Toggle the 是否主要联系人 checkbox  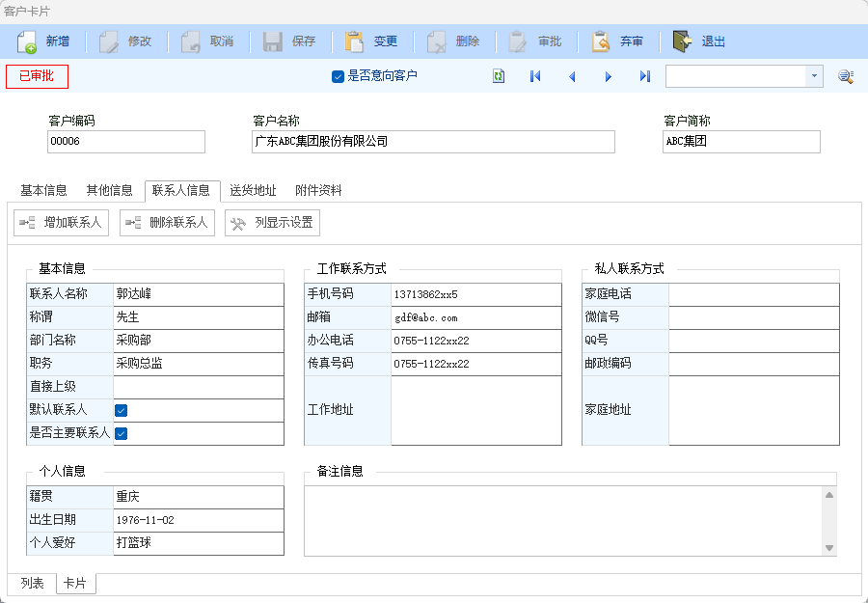point(122,433)
